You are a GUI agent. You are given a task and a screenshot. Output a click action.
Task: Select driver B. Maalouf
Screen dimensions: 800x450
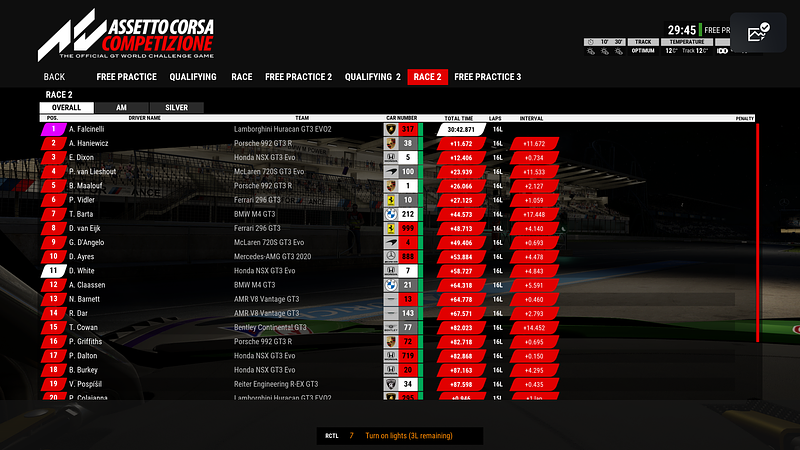(85, 186)
